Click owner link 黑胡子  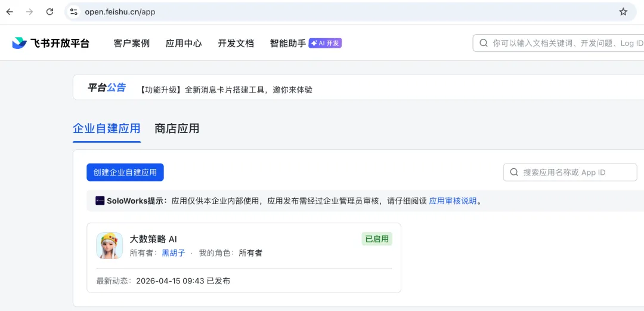(174, 253)
